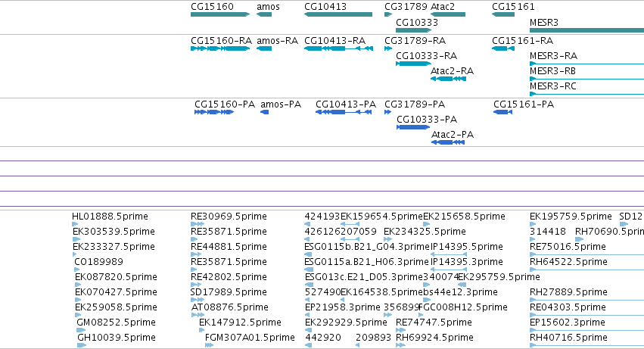Select the CG10413-RA transcript label

[334, 41]
